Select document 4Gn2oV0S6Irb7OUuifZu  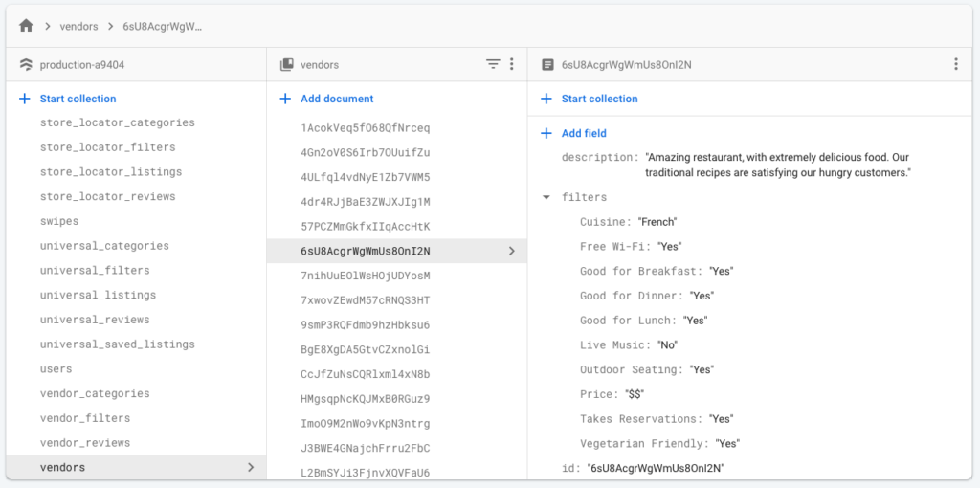tap(366, 153)
